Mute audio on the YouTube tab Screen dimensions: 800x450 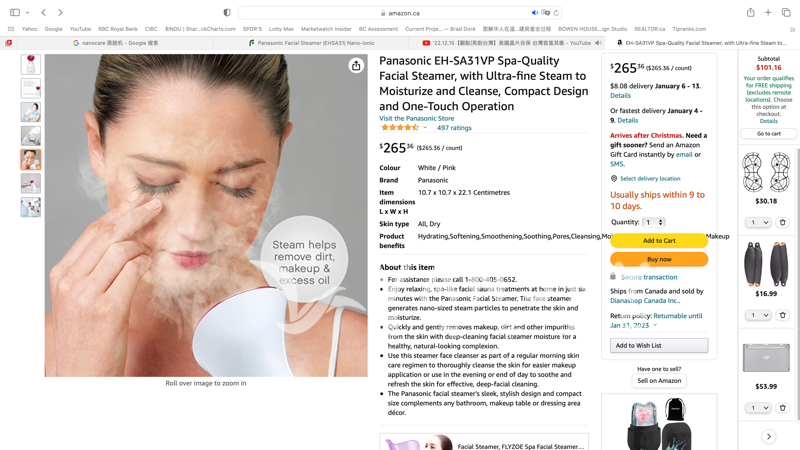click(x=598, y=43)
